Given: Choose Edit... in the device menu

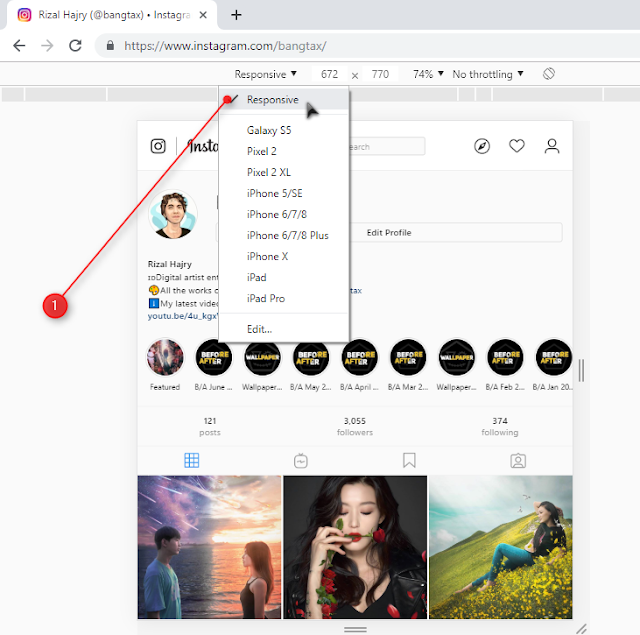Looking at the screenshot, I should (x=284, y=329).
